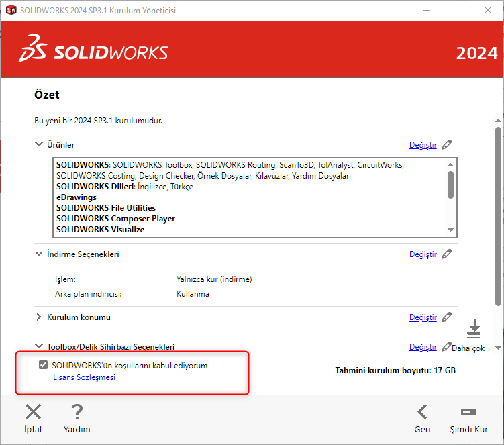Expand the Kurulum konumu section

pyautogui.click(x=38, y=317)
